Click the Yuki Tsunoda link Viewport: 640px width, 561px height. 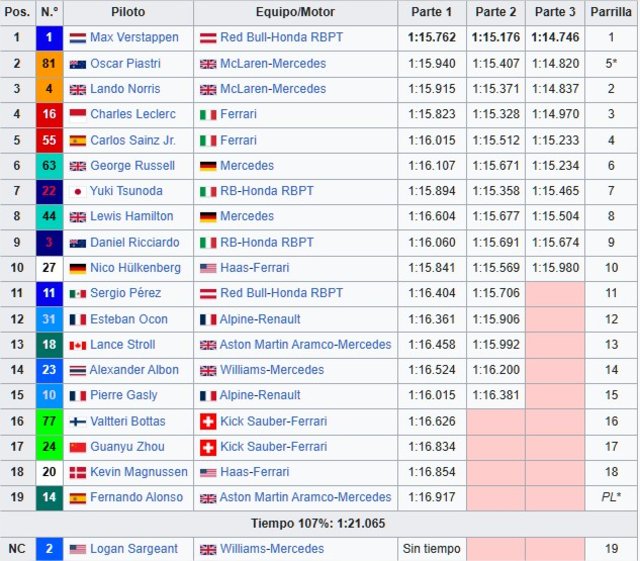(126, 191)
